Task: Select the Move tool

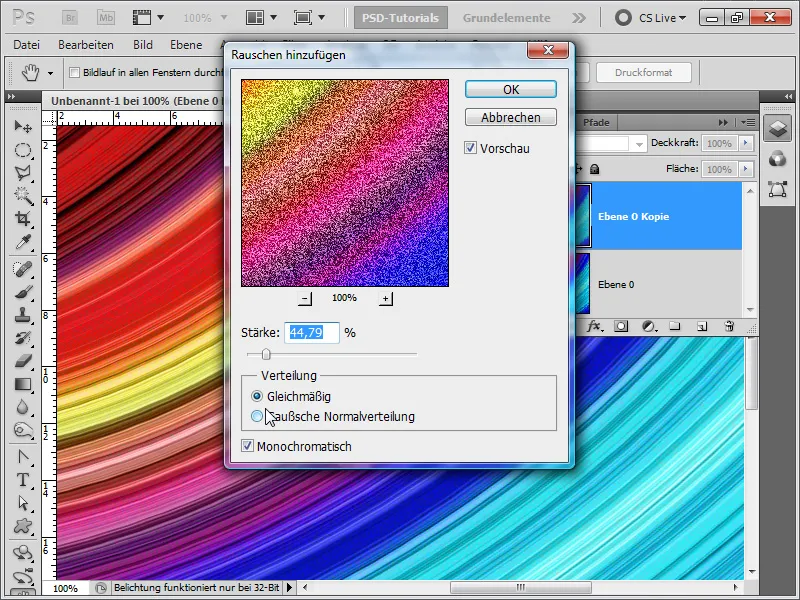Action: point(23,126)
